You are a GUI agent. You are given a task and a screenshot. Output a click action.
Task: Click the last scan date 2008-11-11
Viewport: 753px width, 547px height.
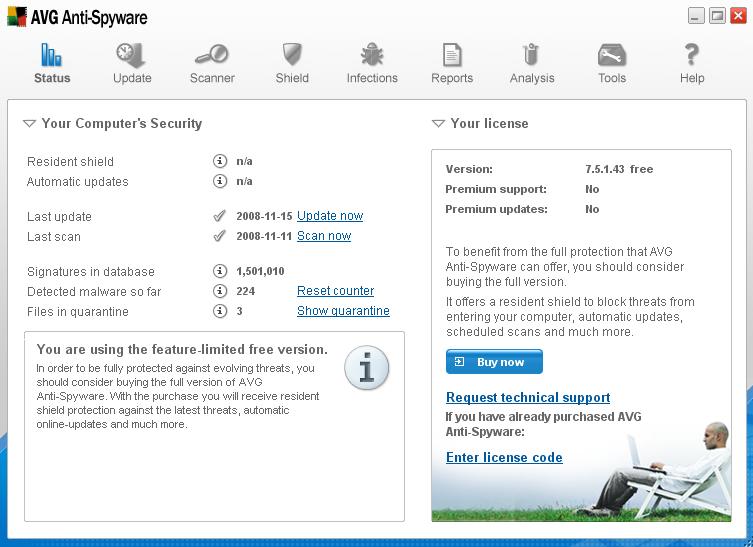264,236
